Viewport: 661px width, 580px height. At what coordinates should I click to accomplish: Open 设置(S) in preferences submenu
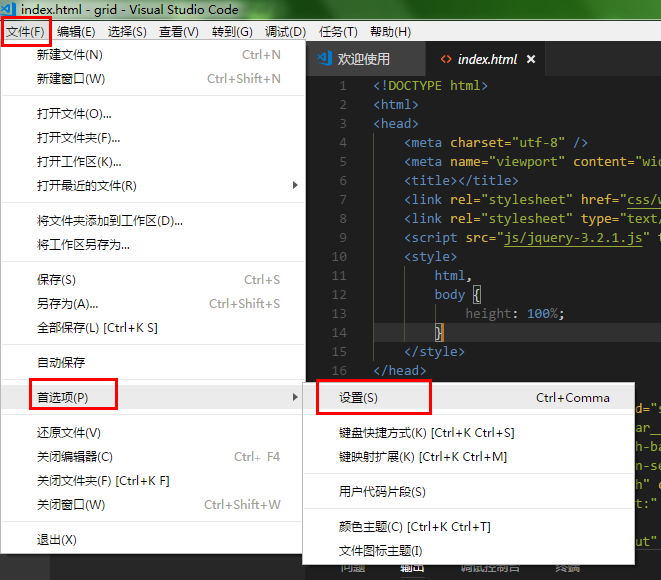point(469,398)
